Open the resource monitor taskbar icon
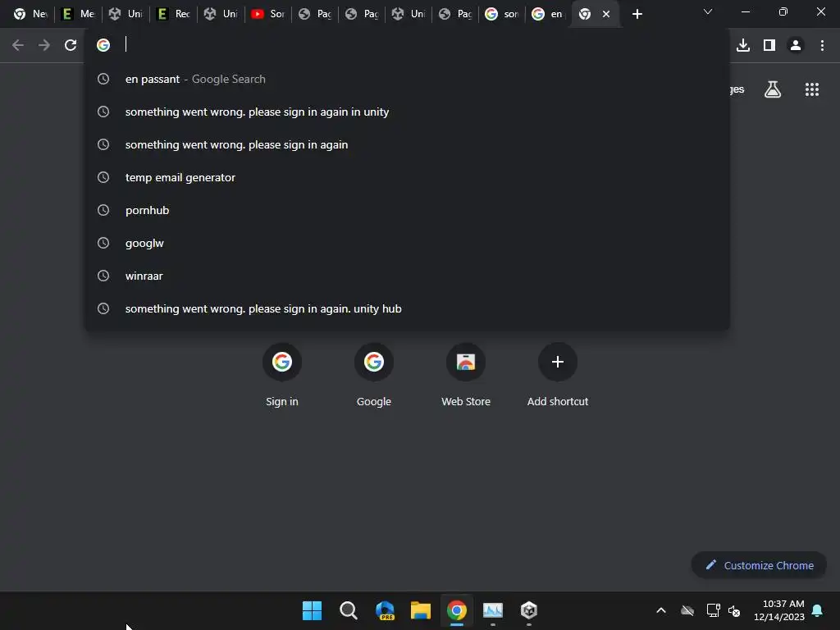 point(493,610)
